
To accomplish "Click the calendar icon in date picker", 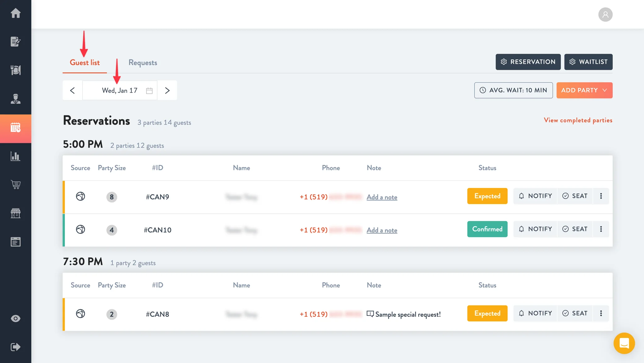I will (x=149, y=91).
